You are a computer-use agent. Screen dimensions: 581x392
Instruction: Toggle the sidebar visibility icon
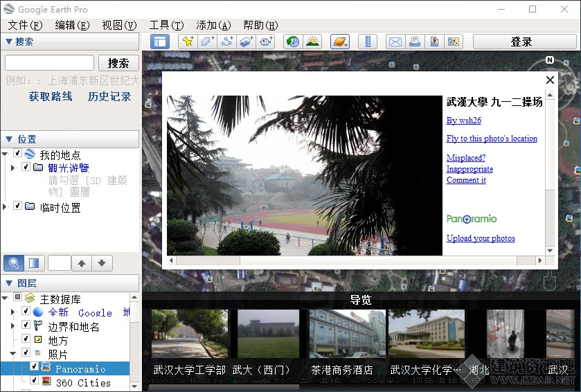click(160, 42)
